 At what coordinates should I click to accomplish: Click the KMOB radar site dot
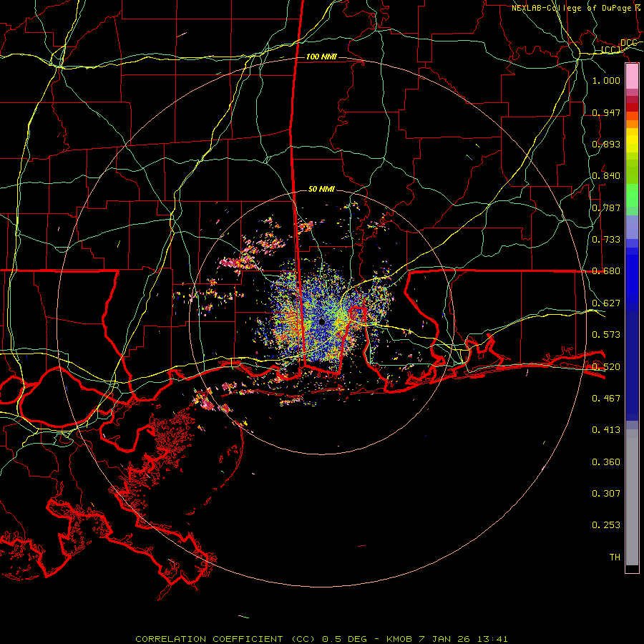(x=322, y=322)
